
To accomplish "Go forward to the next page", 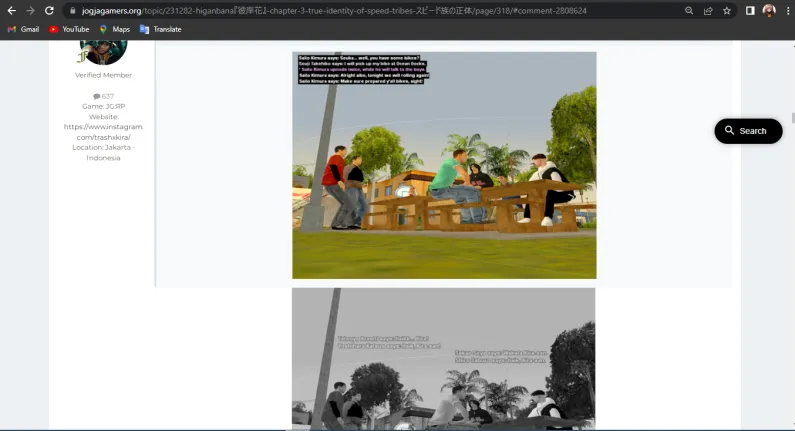I will point(30,11).
